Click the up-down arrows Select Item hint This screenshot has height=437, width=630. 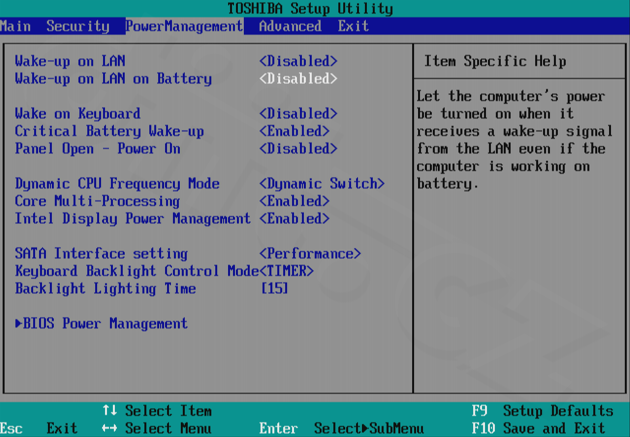point(157,411)
